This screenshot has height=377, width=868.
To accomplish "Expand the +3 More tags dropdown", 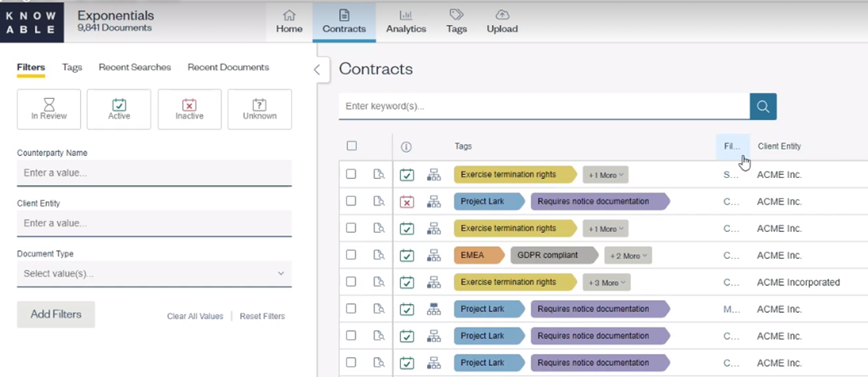I will (606, 282).
